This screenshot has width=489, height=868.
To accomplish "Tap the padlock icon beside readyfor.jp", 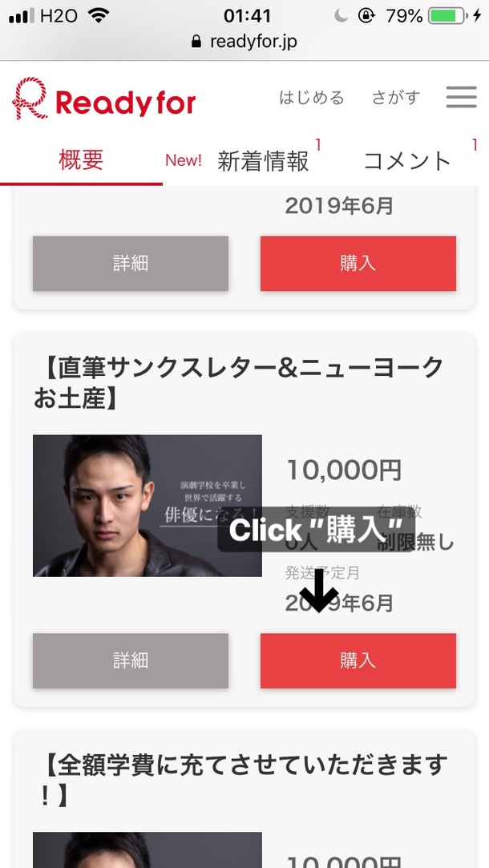I will tap(196, 42).
